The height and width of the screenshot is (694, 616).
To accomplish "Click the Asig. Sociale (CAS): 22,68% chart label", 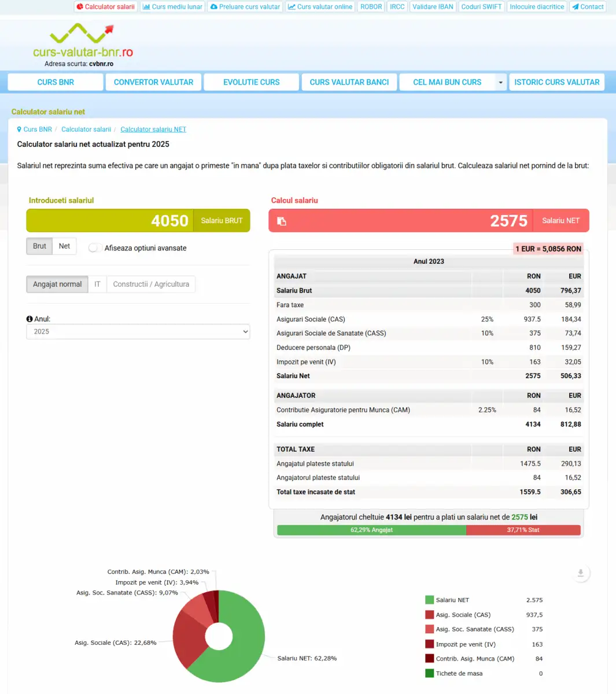I will [x=116, y=643].
